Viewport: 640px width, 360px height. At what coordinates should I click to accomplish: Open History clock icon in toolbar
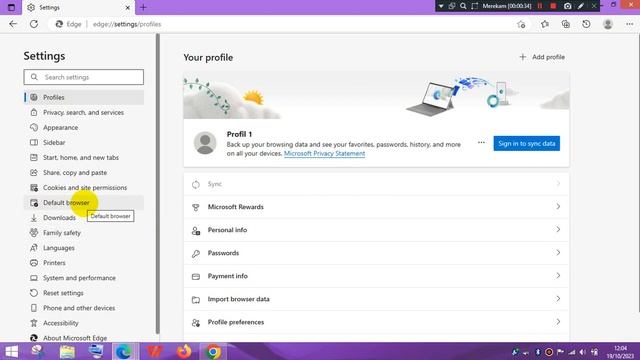586,24
